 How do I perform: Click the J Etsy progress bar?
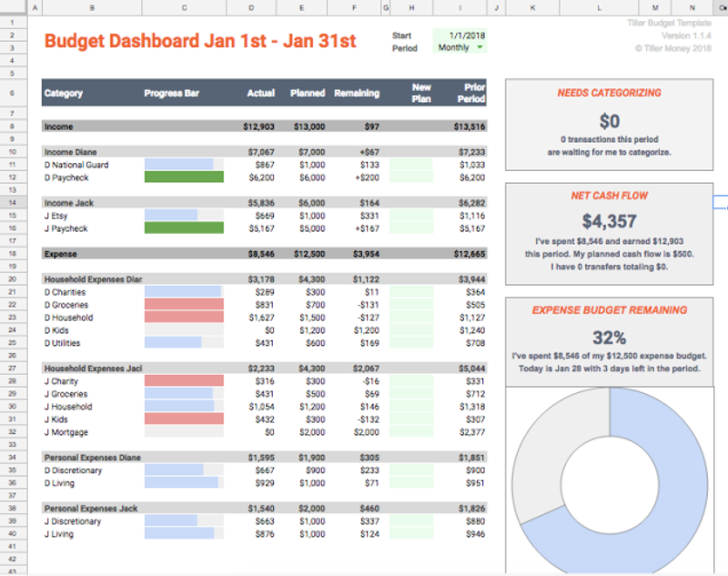coord(171,216)
